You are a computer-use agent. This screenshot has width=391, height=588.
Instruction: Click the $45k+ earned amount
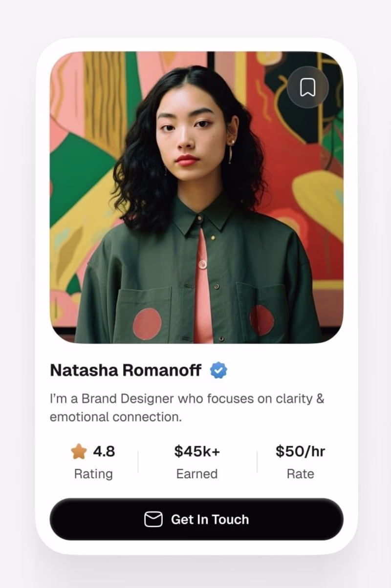coord(197,452)
